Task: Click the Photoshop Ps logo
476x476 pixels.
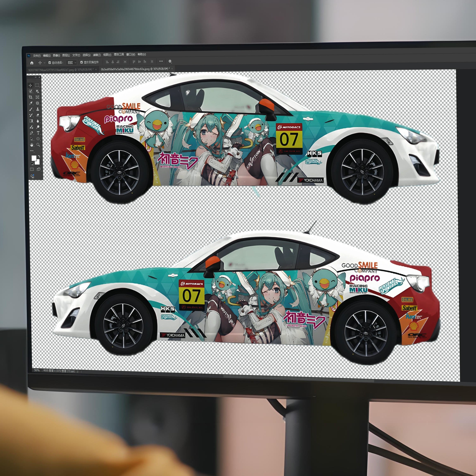Action: pos(29,56)
